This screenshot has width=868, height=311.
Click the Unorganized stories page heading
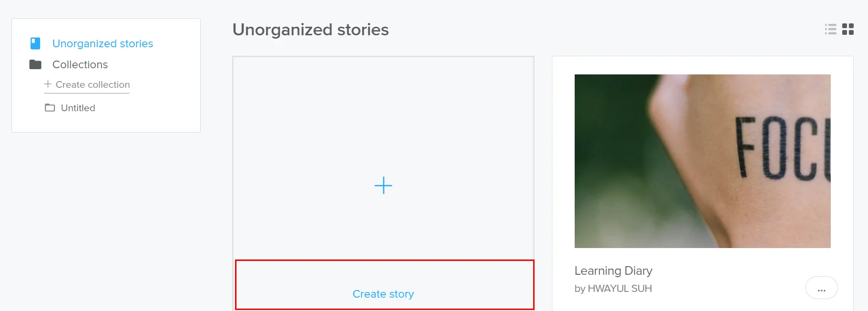(x=311, y=30)
